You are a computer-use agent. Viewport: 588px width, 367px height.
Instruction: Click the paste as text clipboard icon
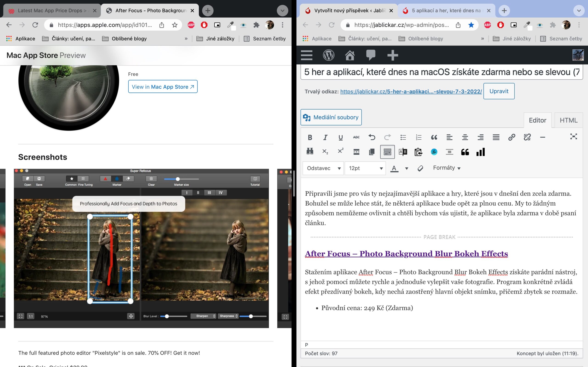pos(418,152)
